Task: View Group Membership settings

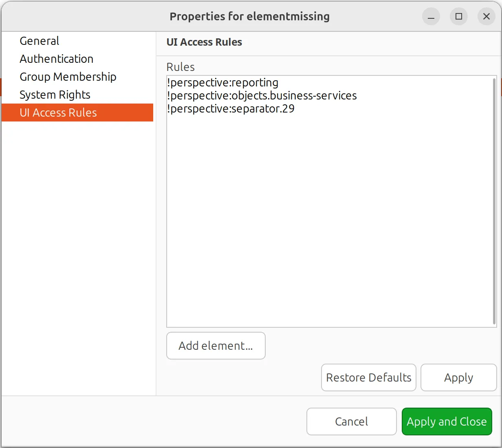Action: click(x=68, y=77)
